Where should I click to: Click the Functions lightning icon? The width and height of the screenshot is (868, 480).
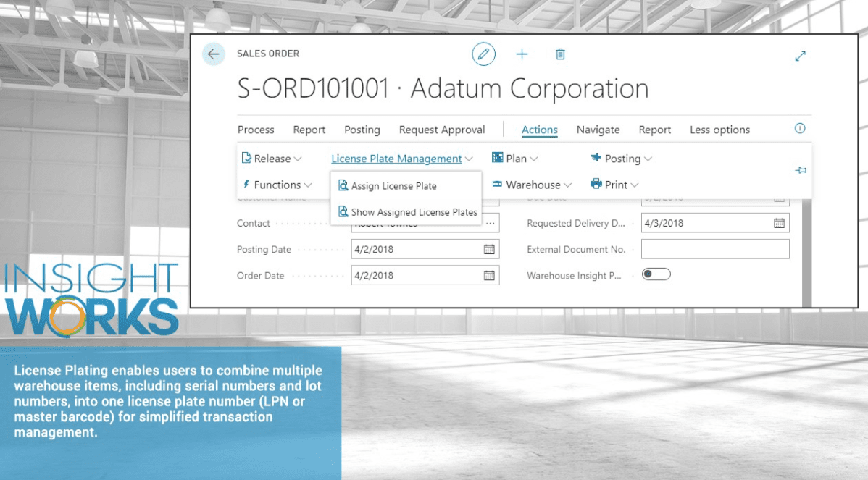point(246,184)
